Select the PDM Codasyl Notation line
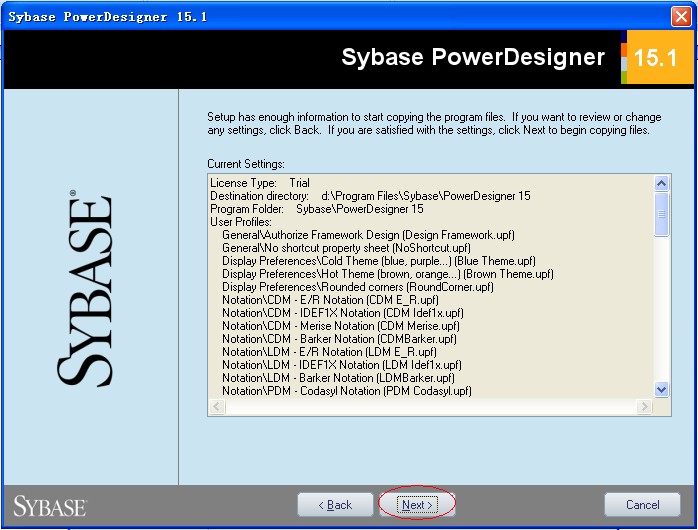698x530 pixels. click(x=347, y=391)
